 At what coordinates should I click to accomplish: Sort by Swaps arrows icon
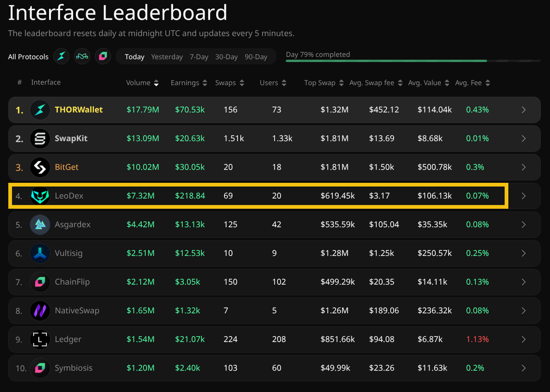[242, 83]
